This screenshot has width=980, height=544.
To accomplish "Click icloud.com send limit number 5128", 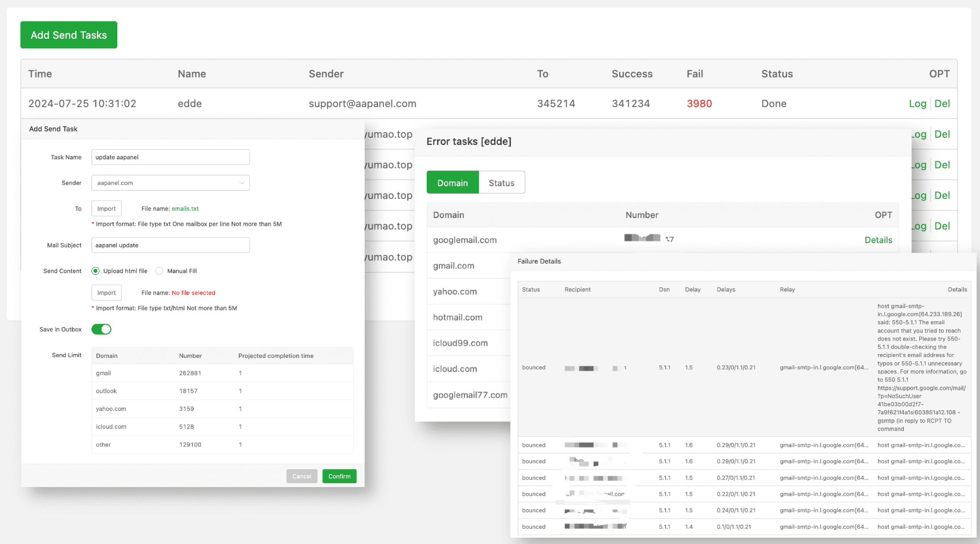I will (187, 426).
